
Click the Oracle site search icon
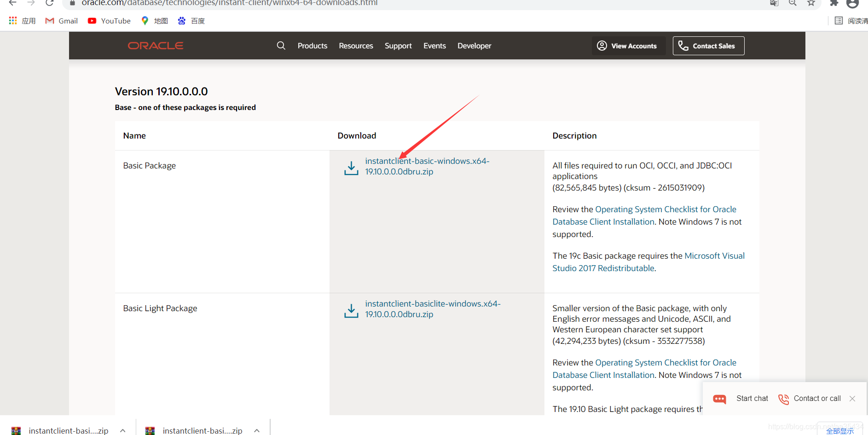point(281,46)
